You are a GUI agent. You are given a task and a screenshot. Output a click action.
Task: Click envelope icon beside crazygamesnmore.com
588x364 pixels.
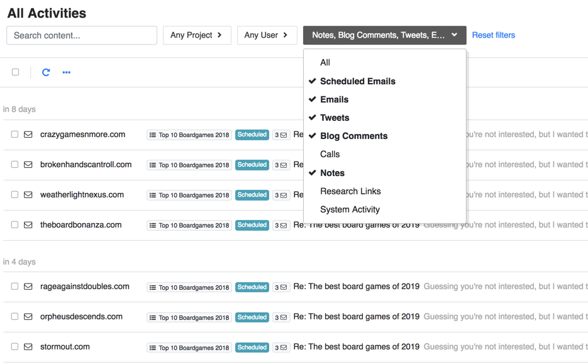[28, 135]
